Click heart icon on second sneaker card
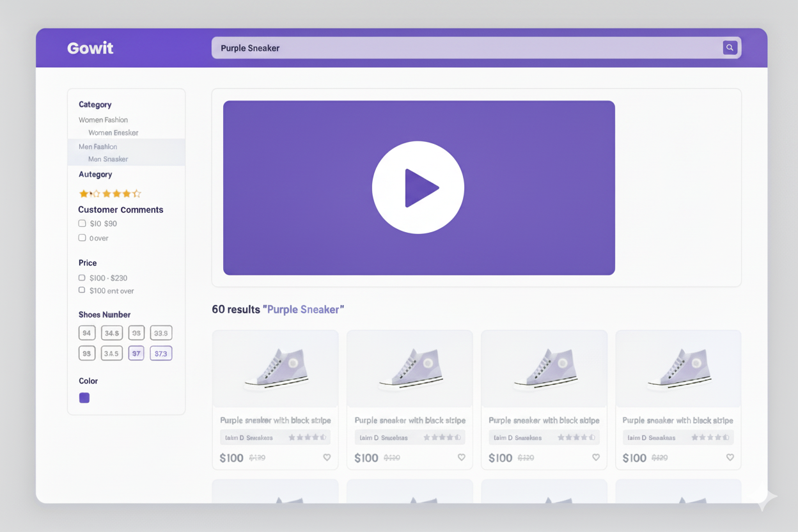 (x=461, y=458)
